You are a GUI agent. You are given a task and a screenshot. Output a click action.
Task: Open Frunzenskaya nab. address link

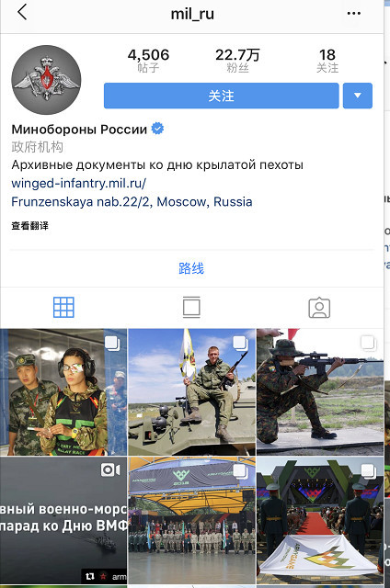pyautogui.click(x=132, y=202)
